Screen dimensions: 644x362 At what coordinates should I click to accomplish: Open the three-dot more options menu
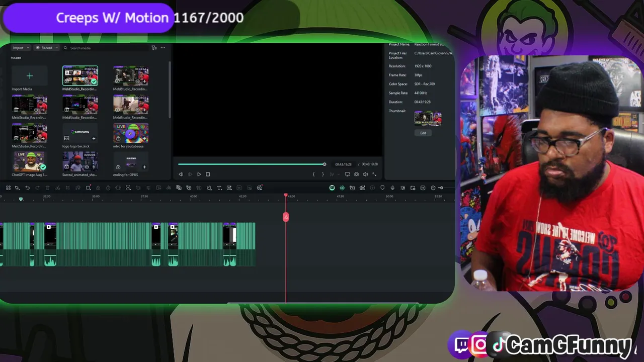click(x=163, y=48)
